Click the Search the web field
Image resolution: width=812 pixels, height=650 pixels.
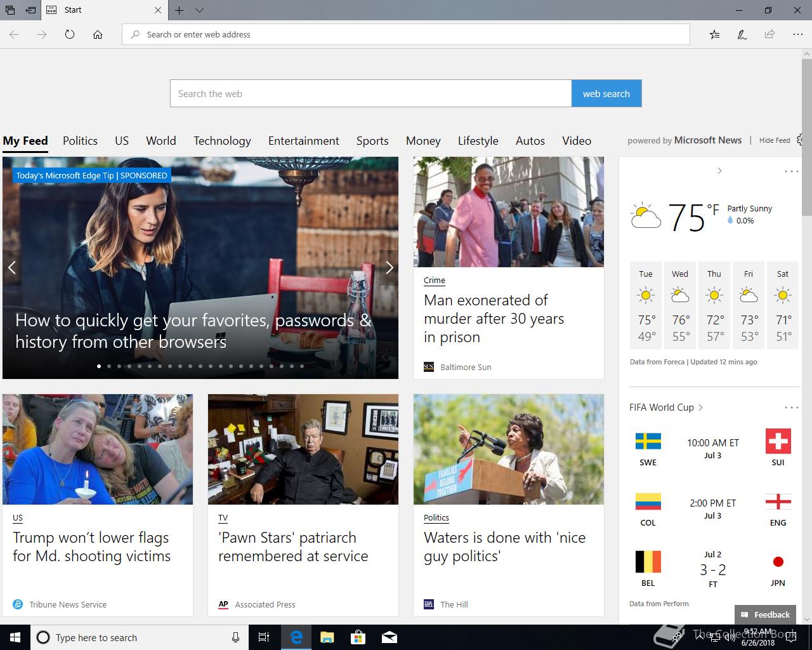[x=370, y=93]
